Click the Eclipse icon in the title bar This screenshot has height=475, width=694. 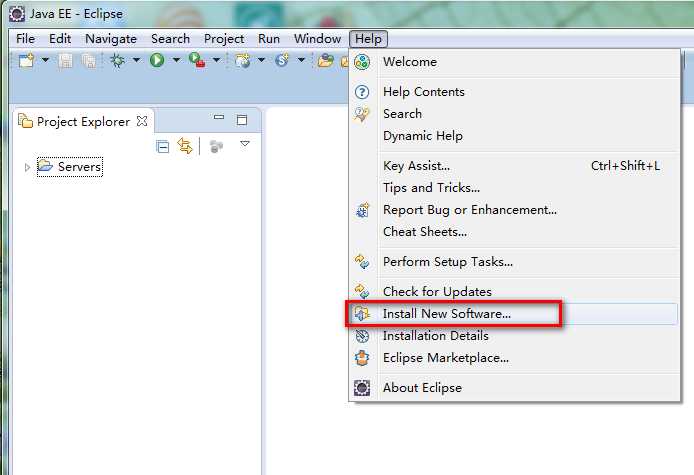tap(17, 14)
